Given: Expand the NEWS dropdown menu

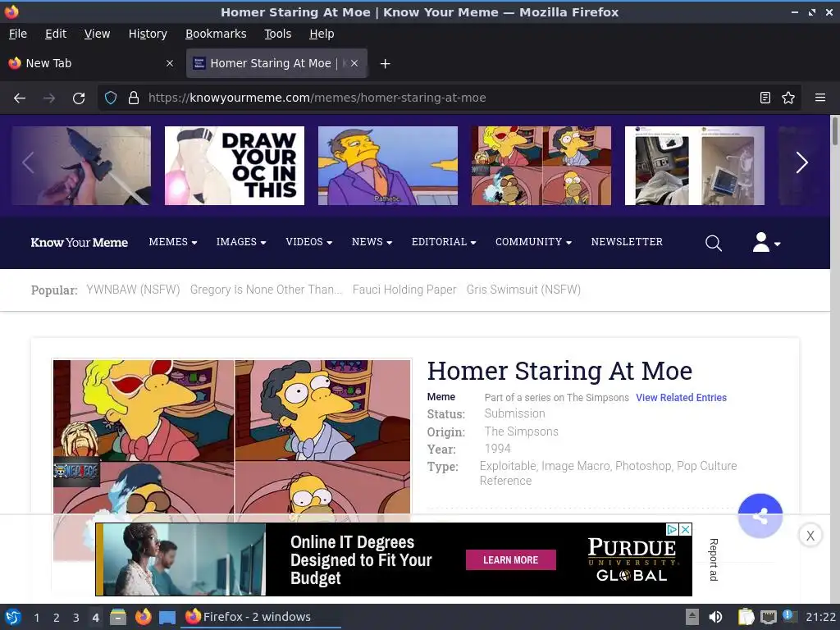Looking at the screenshot, I should click(x=372, y=242).
